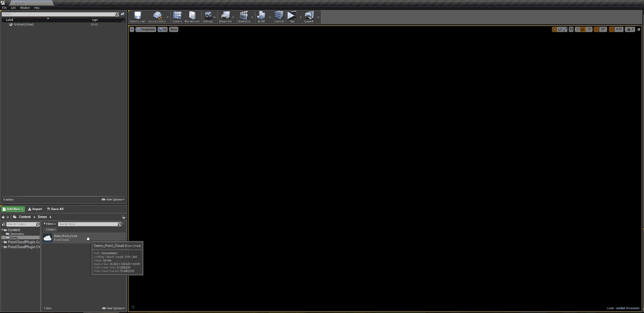This screenshot has width=644, height=313.
Task: Click the Compile toolbar icon
Action: [x=279, y=17]
